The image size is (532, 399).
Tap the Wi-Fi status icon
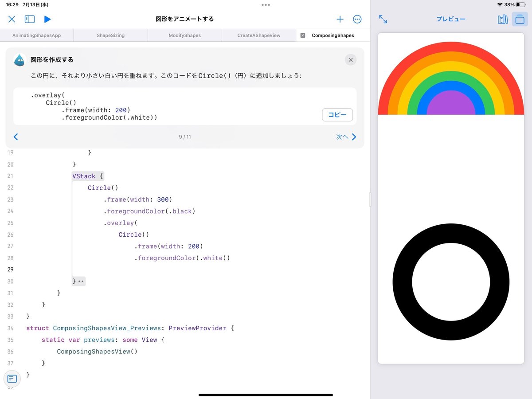pos(500,4)
